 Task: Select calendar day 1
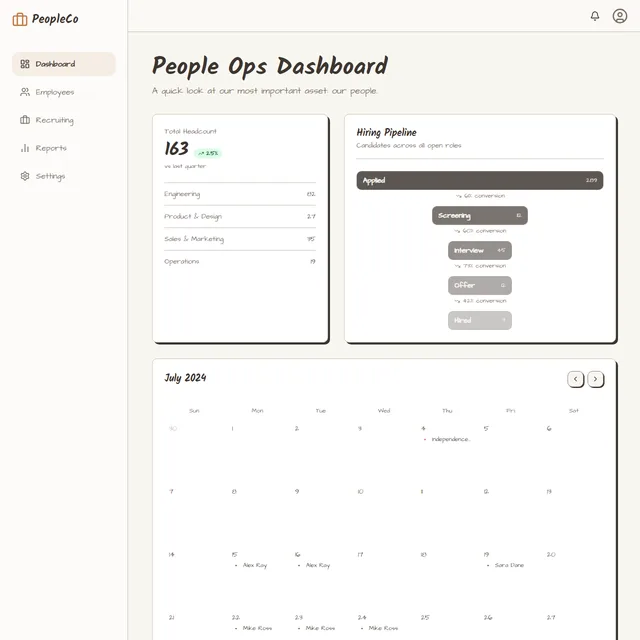click(232, 429)
